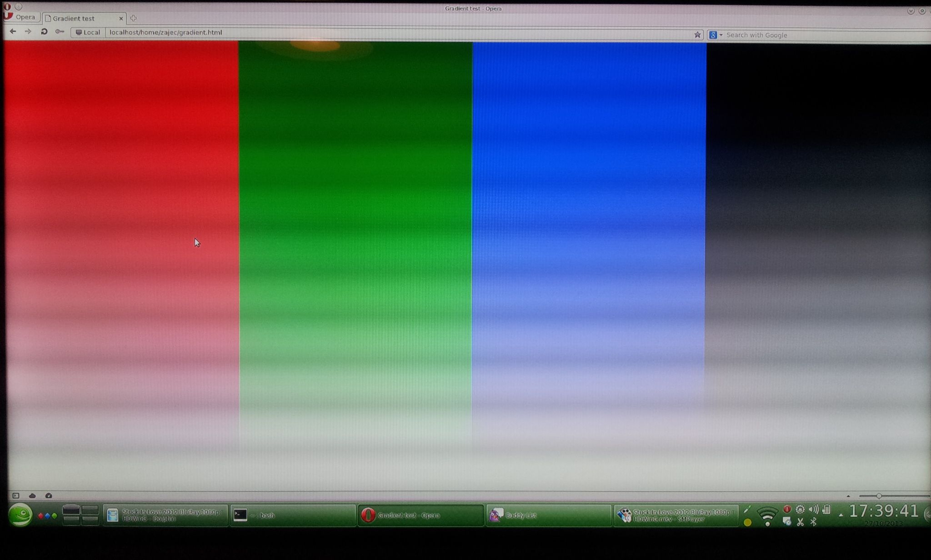931x560 pixels.
Task: Click the Opera Turbo speedometer icon
Action: click(x=49, y=495)
